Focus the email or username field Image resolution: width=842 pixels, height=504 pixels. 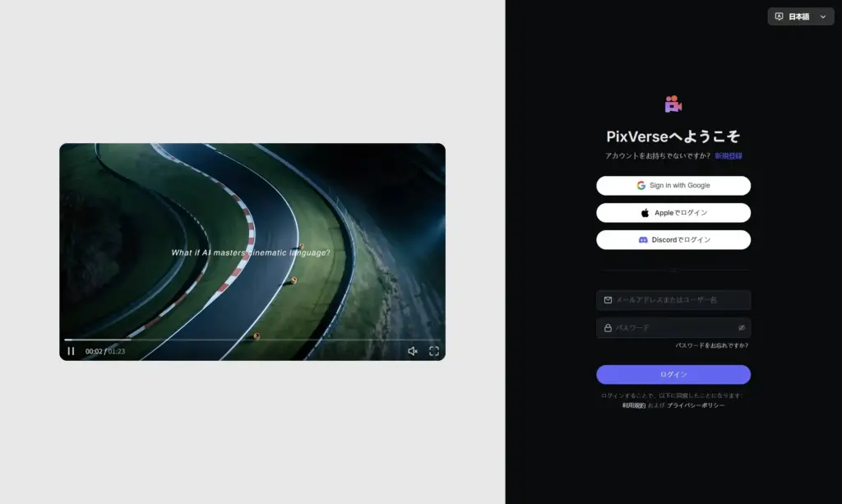673,300
